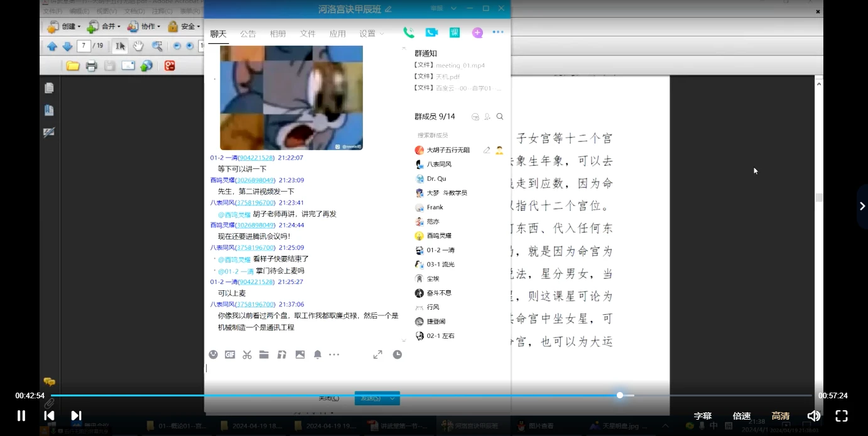This screenshot has width=868, height=436.
Task: Switch to the 相册 tab
Action: click(x=278, y=34)
